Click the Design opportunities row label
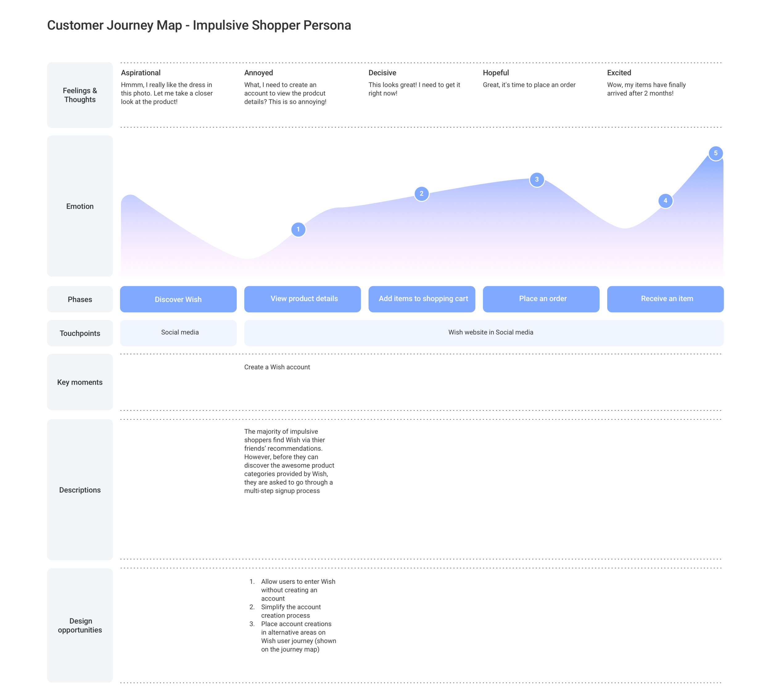This screenshot has height=700, width=771. point(80,625)
